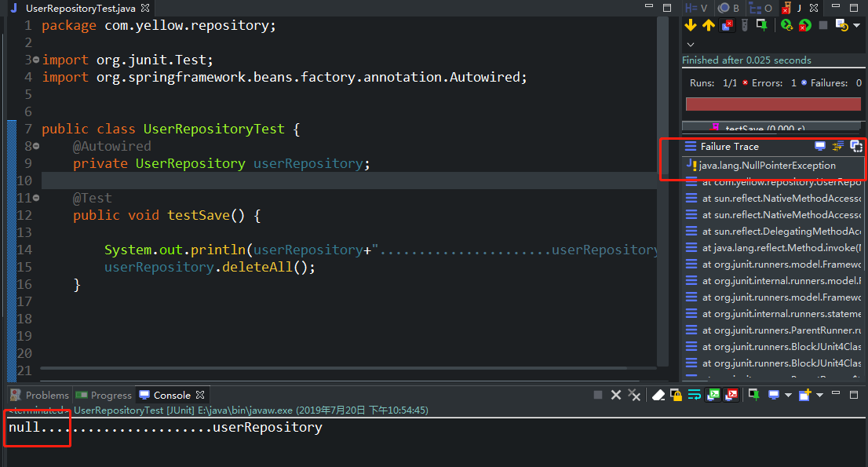Remove all terminated launches from Console
The height and width of the screenshot is (467, 868).
(634, 395)
